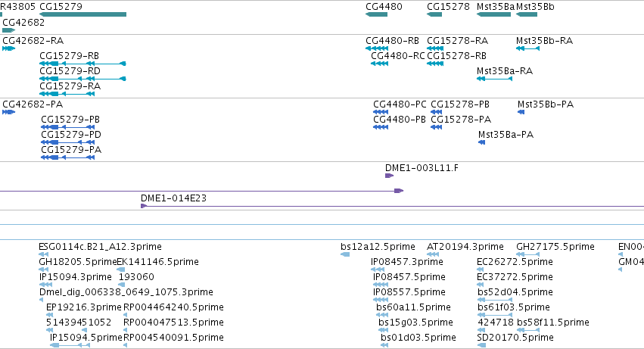Open the ESG0114c.B21_A12.3prime EST label
The height and width of the screenshot is (349, 644).
(100, 247)
